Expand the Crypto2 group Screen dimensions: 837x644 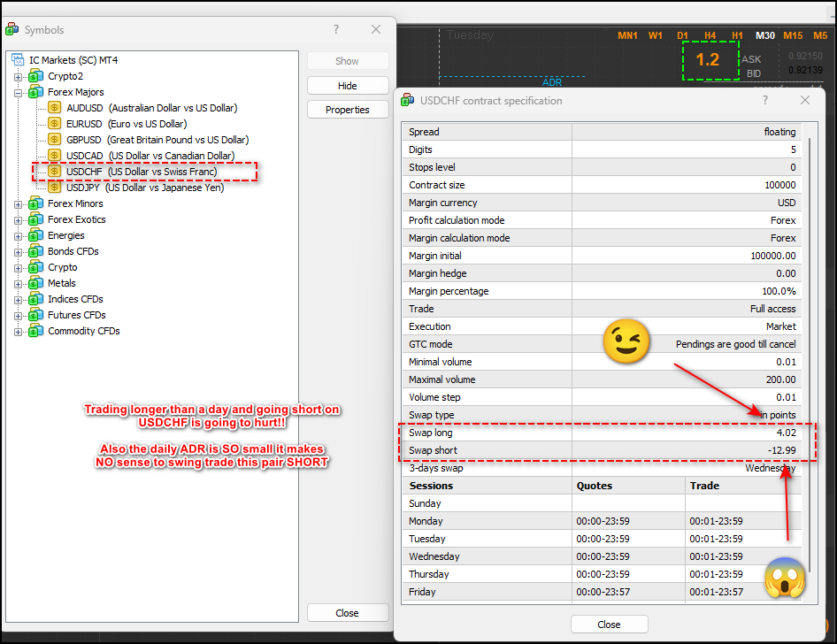pos(19,77)
